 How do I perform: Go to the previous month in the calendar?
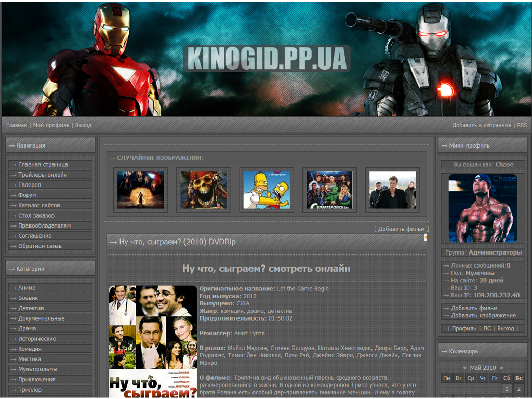coord(465,368)
